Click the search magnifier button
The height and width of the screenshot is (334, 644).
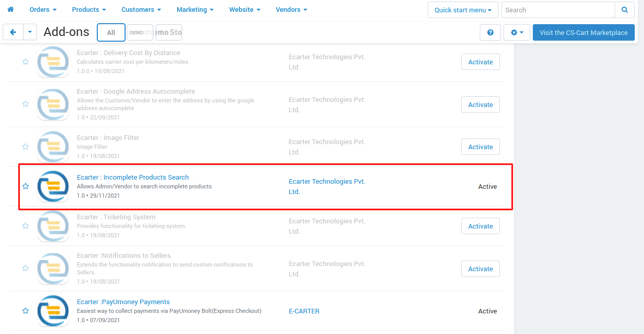624,10
